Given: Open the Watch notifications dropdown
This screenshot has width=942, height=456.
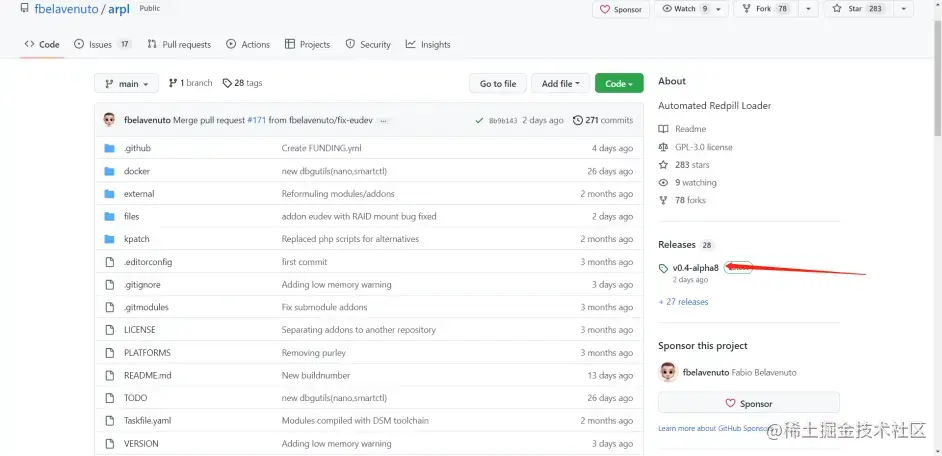Looking at the screenshot, I should [691, 9].
